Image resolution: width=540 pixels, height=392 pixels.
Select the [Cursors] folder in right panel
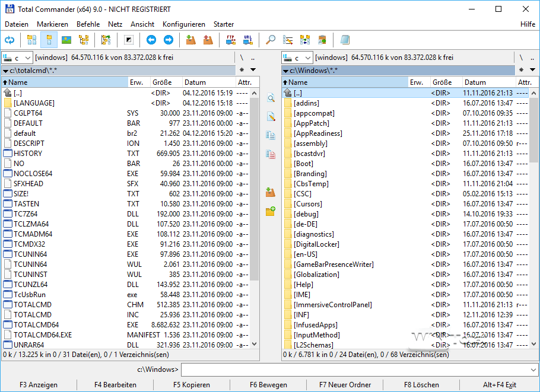pos(406,204)
